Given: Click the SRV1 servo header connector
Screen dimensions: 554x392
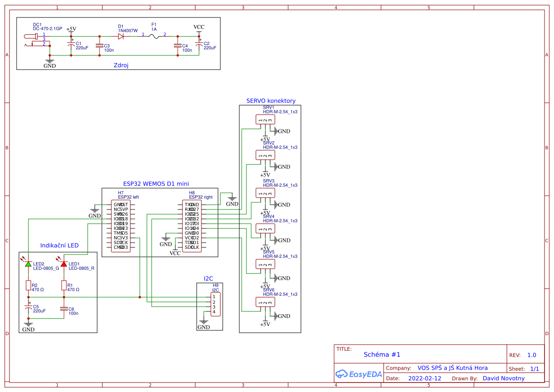Looking at the screenshot, I should [265, 119].
